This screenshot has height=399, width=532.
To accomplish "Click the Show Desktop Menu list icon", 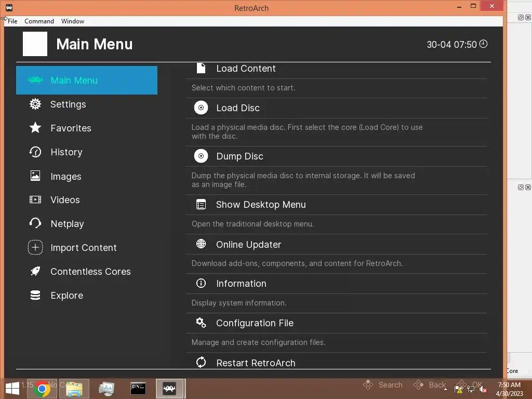I will 201,205.
